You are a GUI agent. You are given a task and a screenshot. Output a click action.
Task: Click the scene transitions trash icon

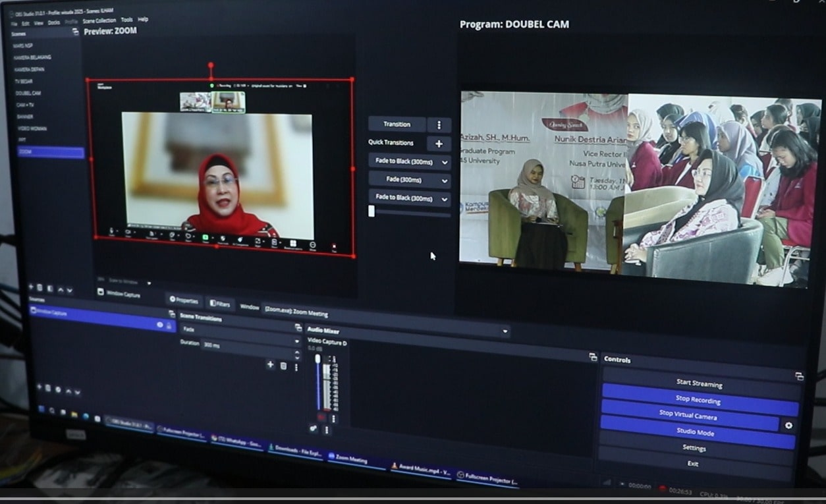click(x=283, y=366)
